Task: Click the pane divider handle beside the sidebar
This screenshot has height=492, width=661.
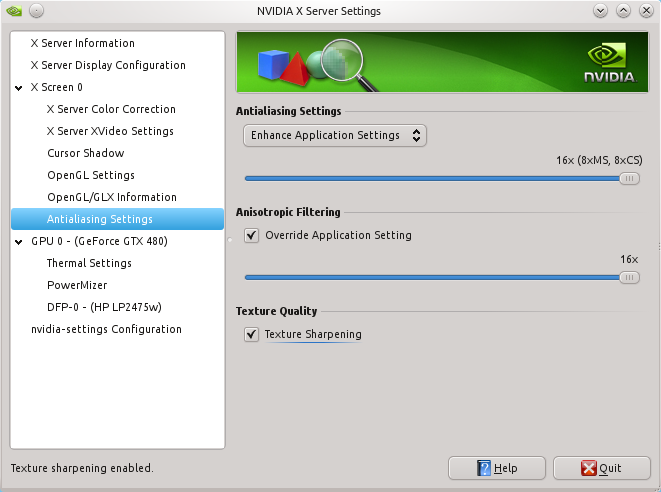Action: (230, 240)
